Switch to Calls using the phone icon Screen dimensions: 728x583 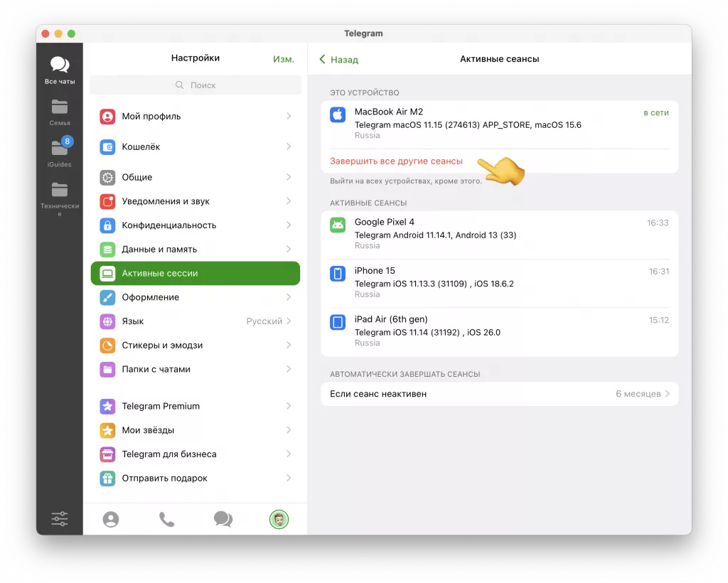coord(166,519)
